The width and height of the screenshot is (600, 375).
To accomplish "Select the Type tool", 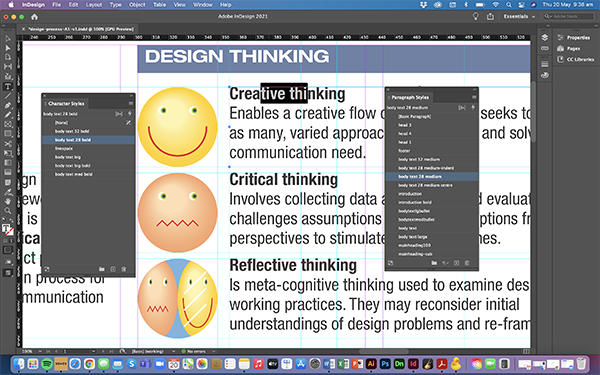I will tap(8, 86).
